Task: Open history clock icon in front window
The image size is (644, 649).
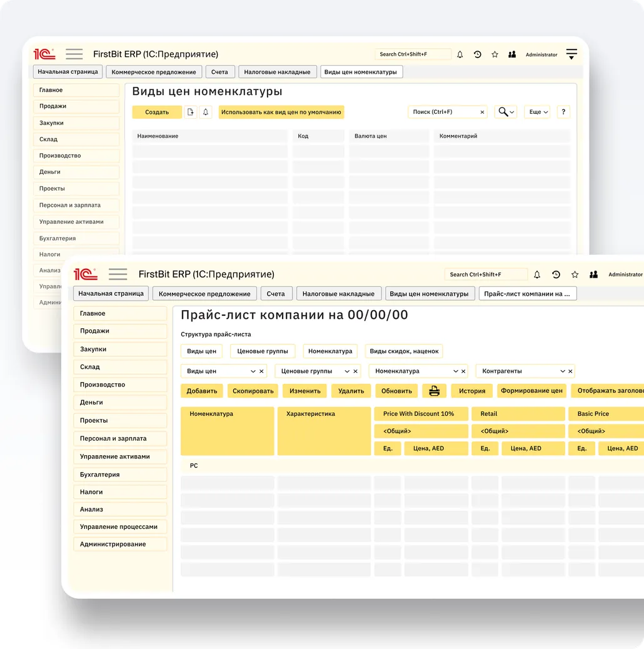Action: pyautogui.click(x=556, y=274)
